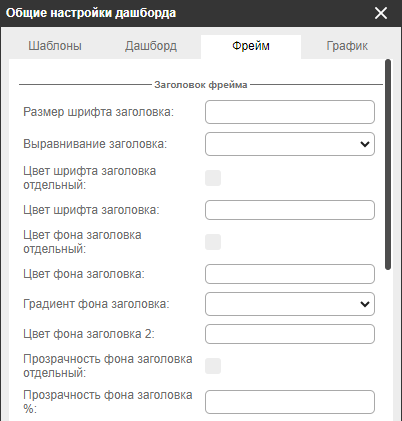Viewport: 402px width, 421px height.
Task: Click the Заголовок фрейма section heading
Action: point(201,85)
